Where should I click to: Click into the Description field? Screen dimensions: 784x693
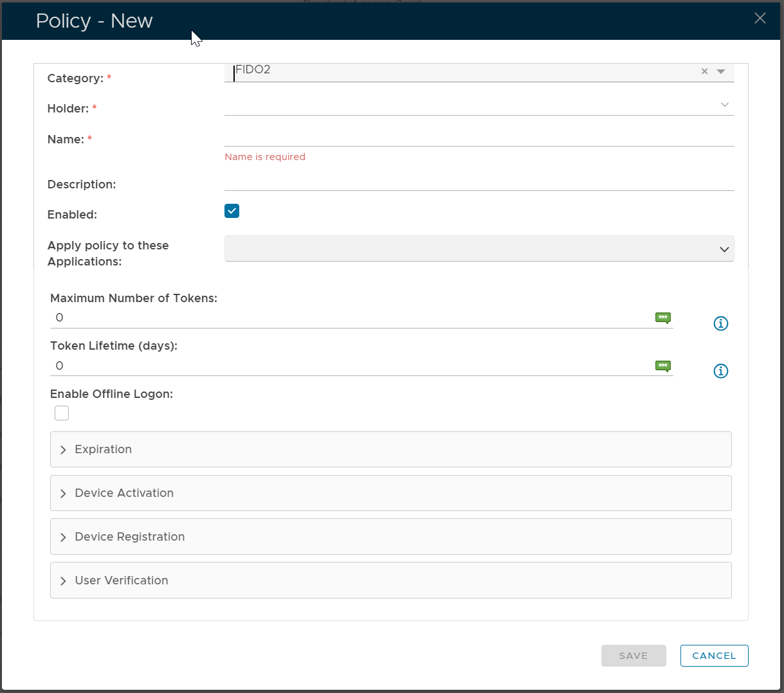pos(479,181)
